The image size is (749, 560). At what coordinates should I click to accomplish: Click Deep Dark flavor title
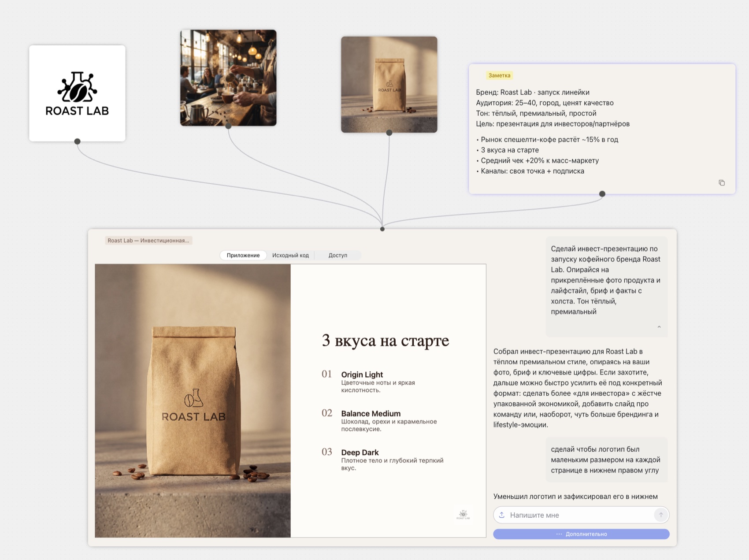coord(360,452)
